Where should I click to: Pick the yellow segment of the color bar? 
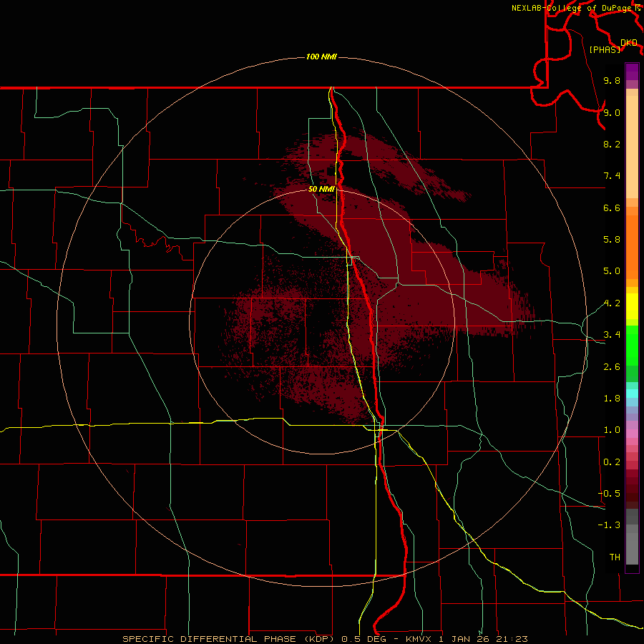point(632,306)
